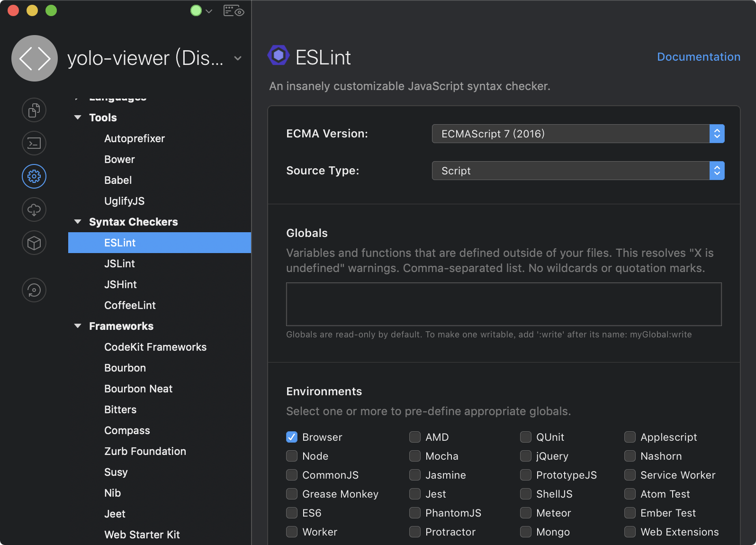Viewport: 756px width, 545px height.
Task: Enable the Node environment checkbox
Action: (x=292, y=456)
